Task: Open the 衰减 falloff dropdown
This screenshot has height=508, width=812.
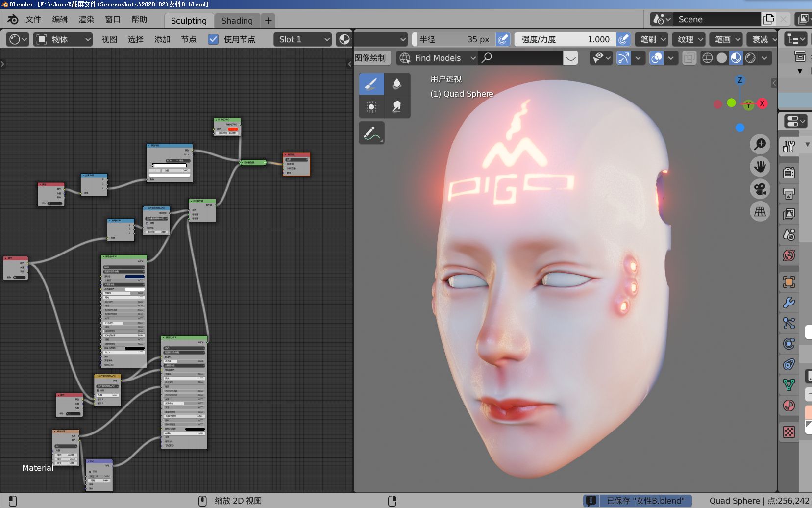Action: 761,39
